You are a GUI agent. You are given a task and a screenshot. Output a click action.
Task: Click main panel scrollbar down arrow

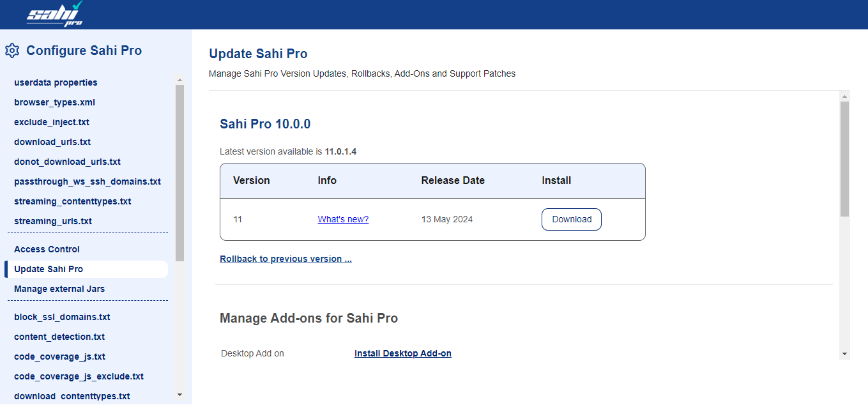[x=844, y=353]
